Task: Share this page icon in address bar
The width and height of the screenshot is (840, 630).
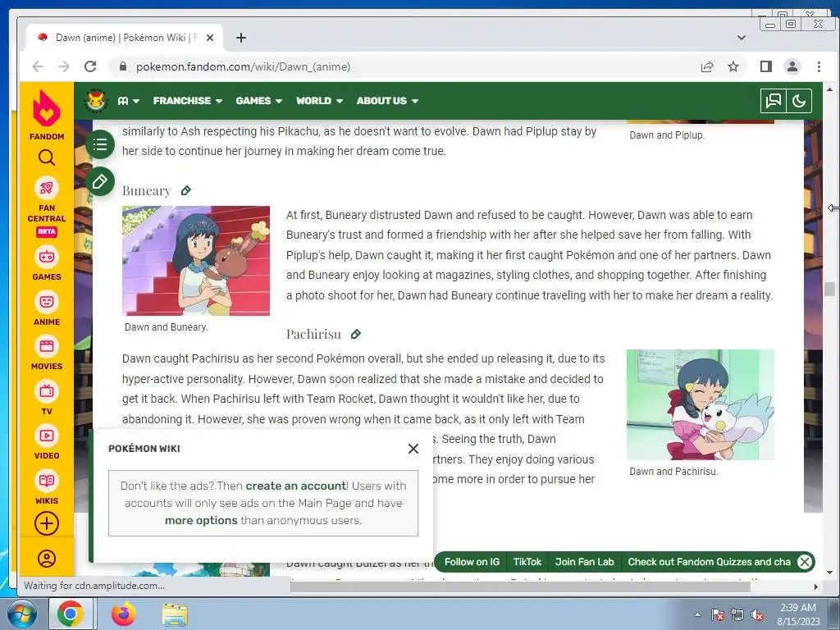Action: pyautogui.click(x=707, y=66)
